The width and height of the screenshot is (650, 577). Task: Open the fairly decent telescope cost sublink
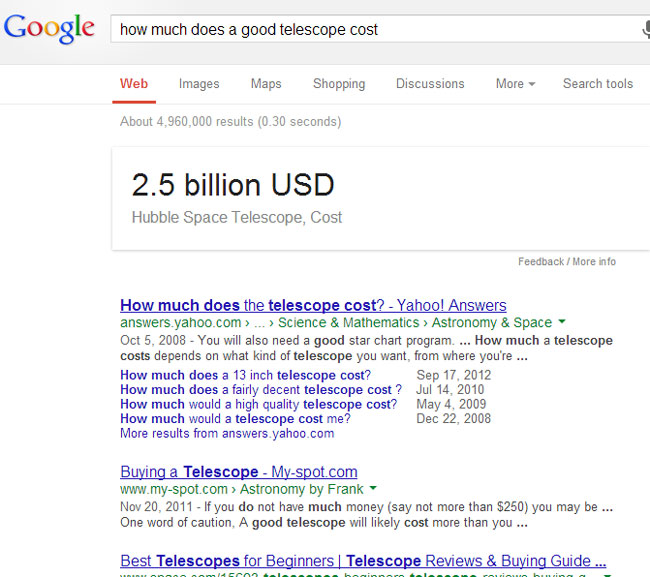pyautogui.click(x=261, y=390)
